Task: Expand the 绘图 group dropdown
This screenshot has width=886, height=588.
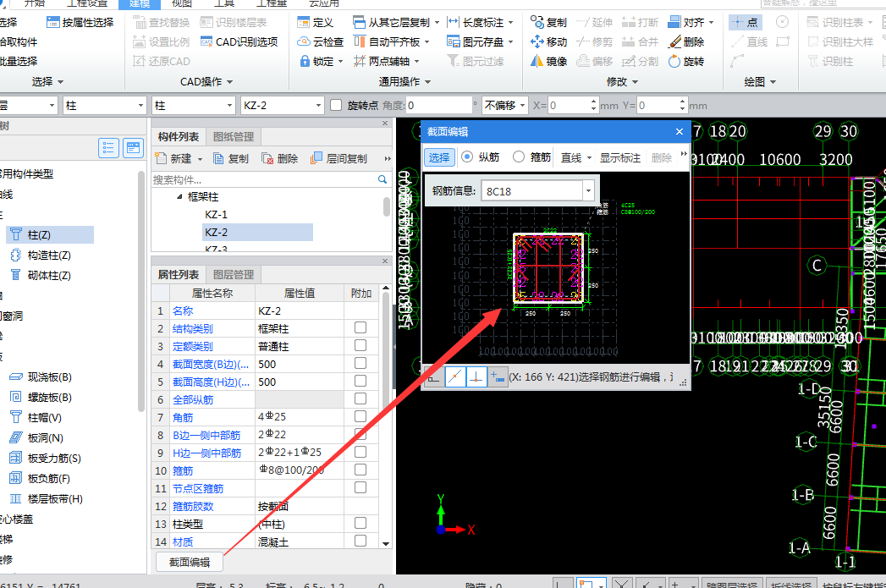Action: pyautogui.click(x=773, y=82)
